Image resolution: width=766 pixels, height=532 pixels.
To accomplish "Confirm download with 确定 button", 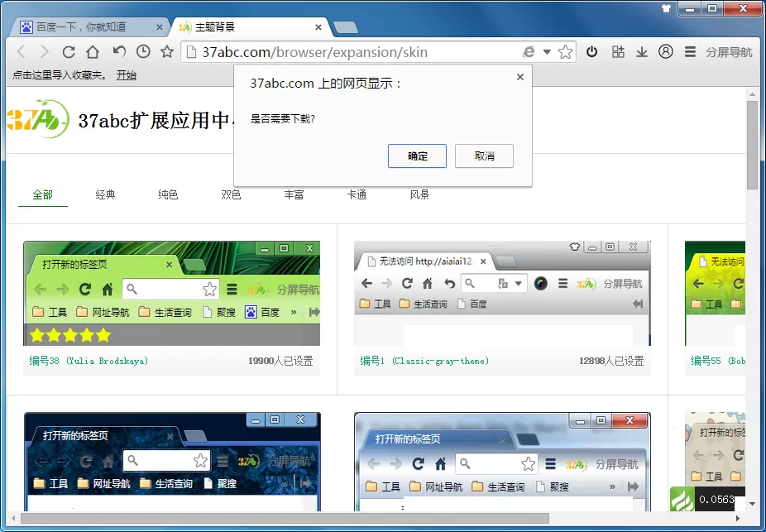I will click(417, 156).
